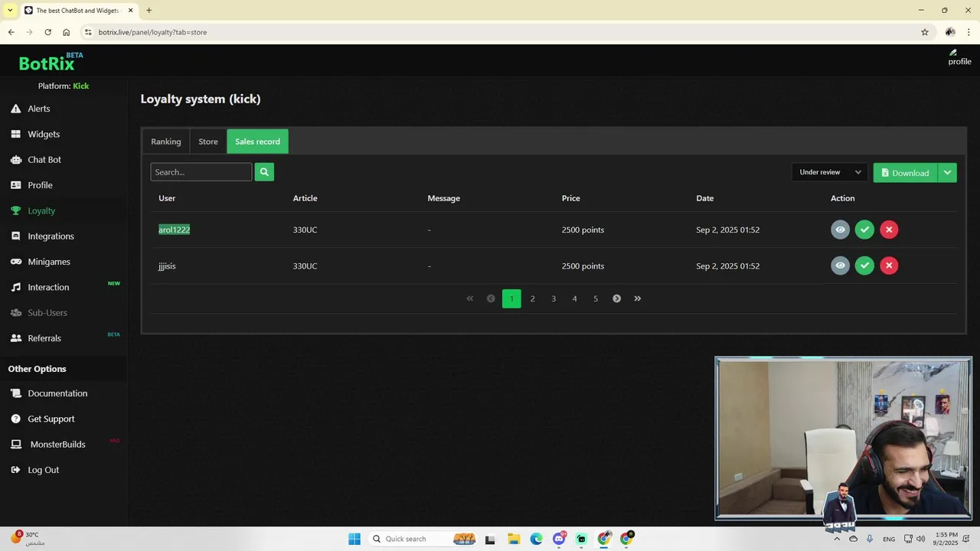The image size is (980, 551).
Task: Open a new browser tab
Action: (149, 11)
